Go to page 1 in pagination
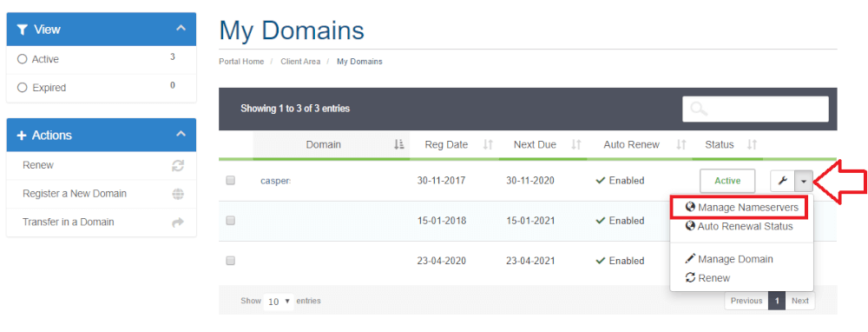The image size is (868, 332). (777, 301)
